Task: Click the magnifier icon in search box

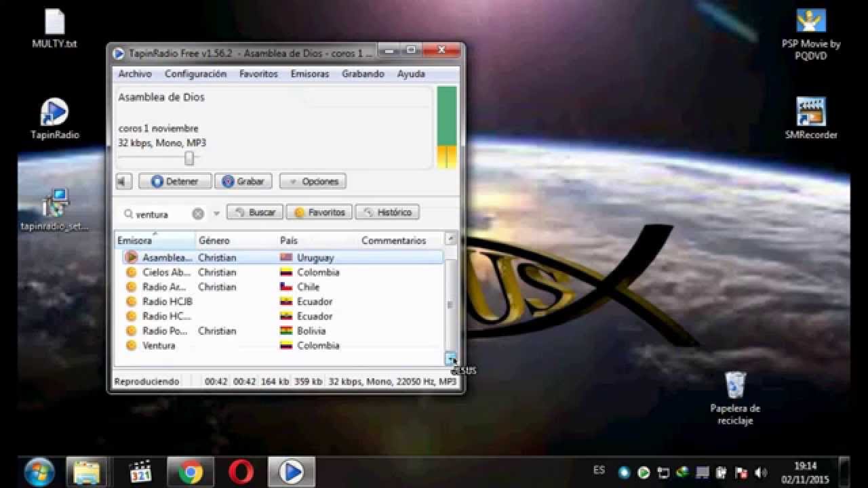Action: [128, 213]
